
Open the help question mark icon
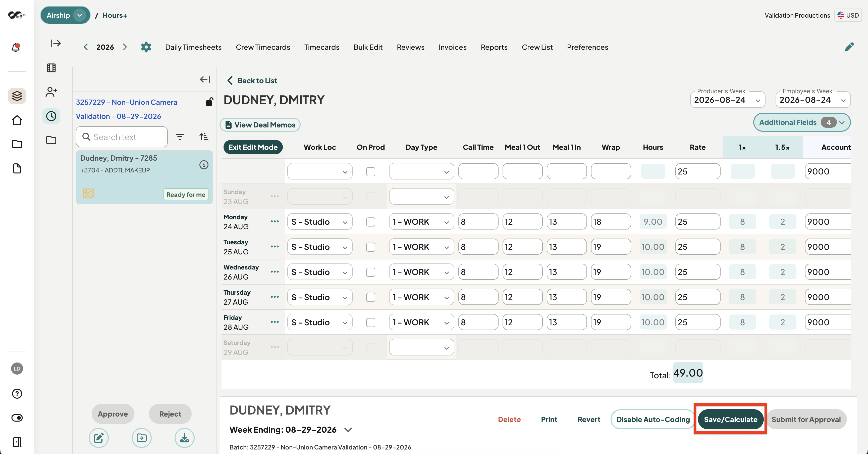click(x=17, y=394)
